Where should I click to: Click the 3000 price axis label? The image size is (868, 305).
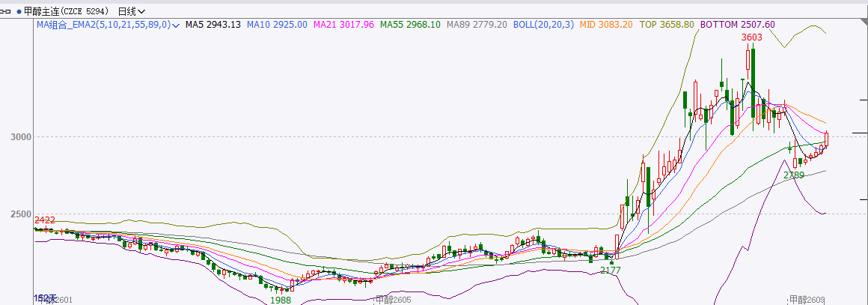tap(19, 137)
